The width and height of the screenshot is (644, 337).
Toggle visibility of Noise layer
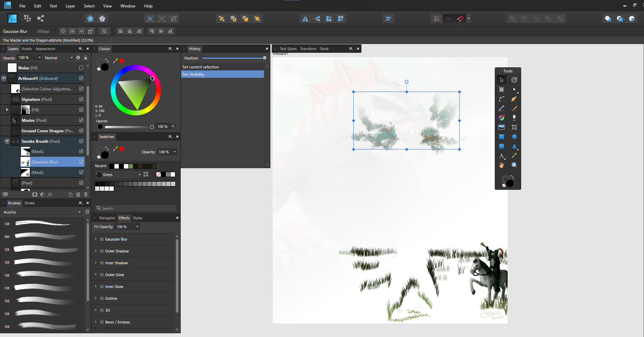tap(81, 68)
